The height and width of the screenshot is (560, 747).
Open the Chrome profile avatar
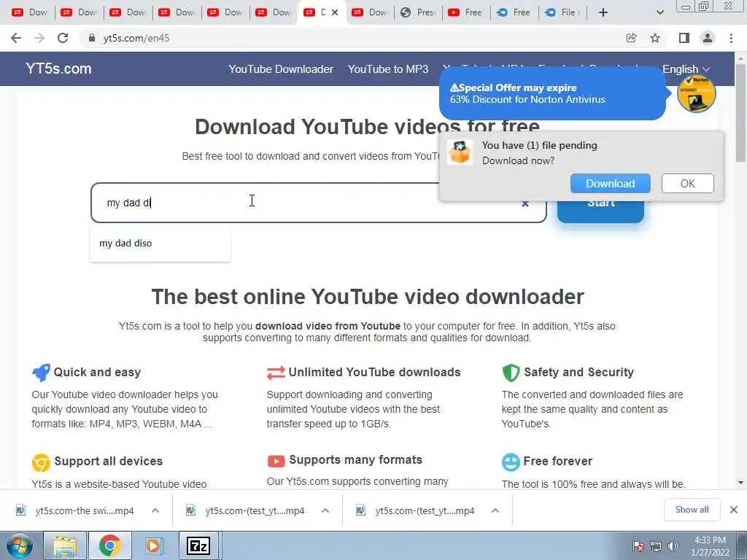pos(708,38)
